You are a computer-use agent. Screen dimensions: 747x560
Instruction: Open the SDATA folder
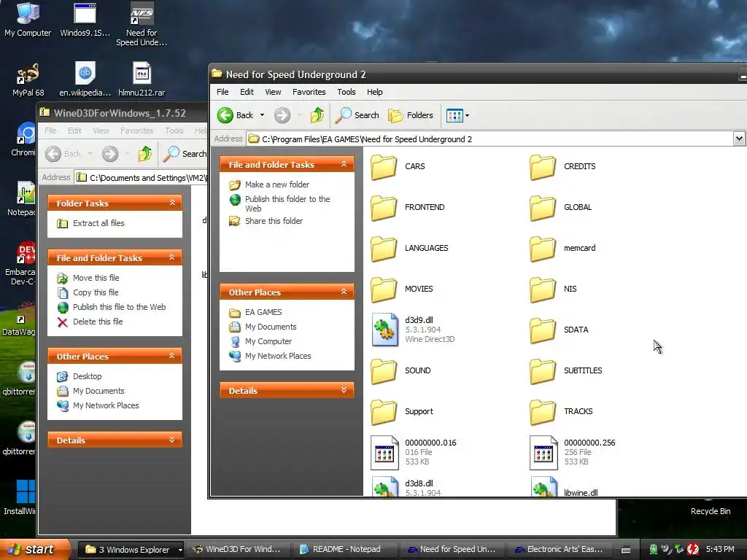pos(559,330)
